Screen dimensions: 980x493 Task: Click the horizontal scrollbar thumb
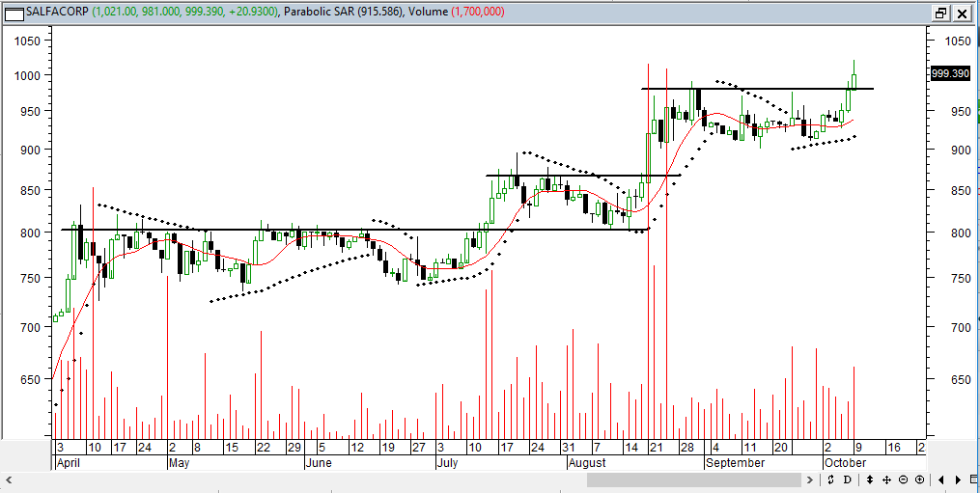pyautogui.click(x=694, y=479)
